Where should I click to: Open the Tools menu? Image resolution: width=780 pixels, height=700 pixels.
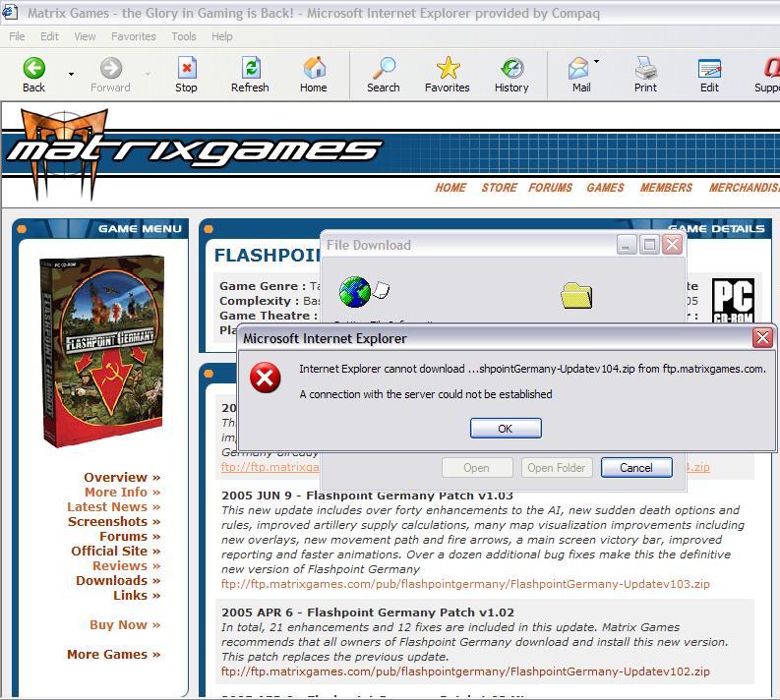click(x=184, y=36)
